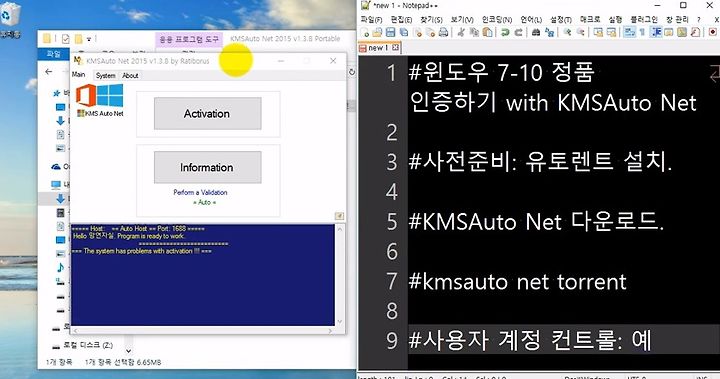Click the Print icon in Notepad++ toolbar
Image resolution: width=720 pixels, height=379 pixels.
(x=443, y=32)
